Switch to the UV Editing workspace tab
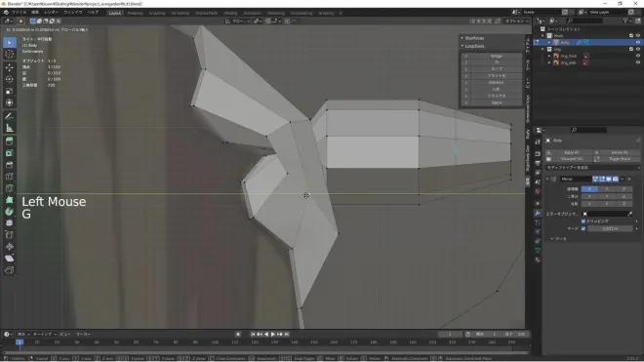Screen dimensions: 644x362 [x=181, y=13]
